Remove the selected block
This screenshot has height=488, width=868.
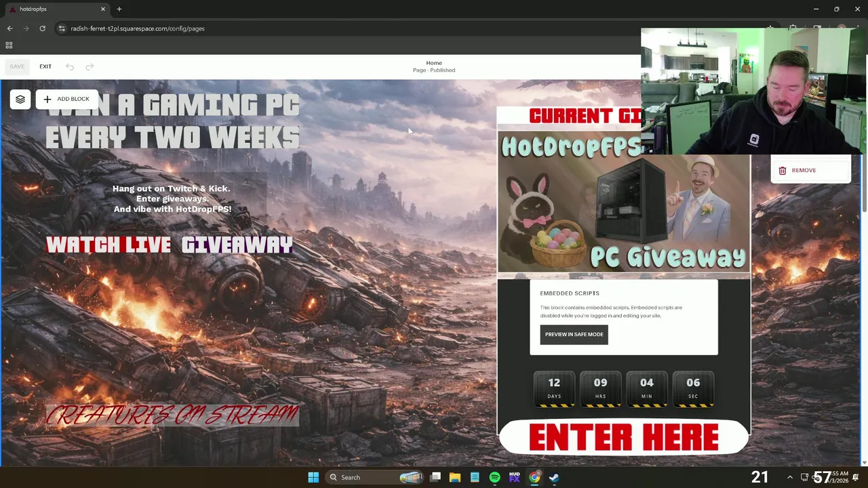pos(810,170)
